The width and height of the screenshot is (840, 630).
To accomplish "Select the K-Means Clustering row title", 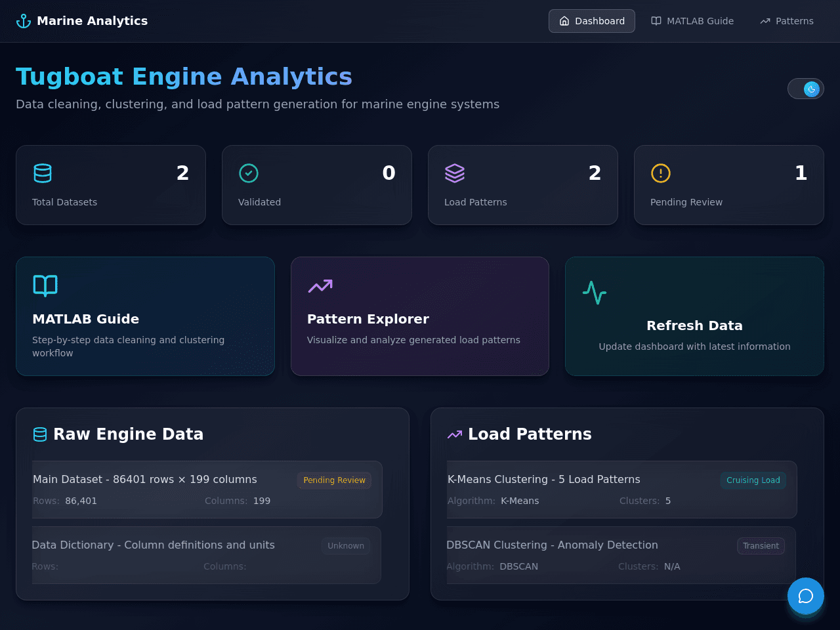I will coord(544,479).
